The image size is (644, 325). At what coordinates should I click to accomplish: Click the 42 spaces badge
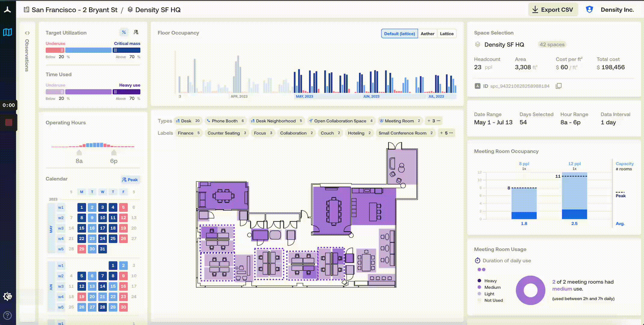click(552, 45)
